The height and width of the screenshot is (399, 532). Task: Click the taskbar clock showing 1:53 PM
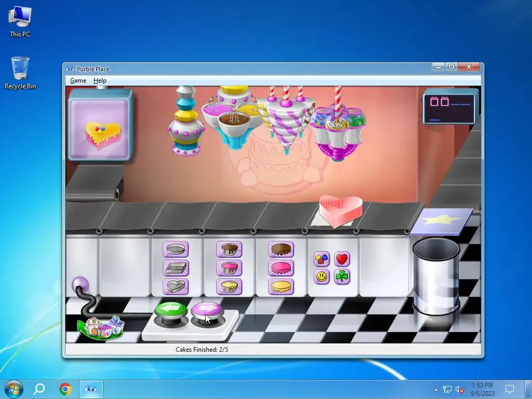click(x=482, y=389)
